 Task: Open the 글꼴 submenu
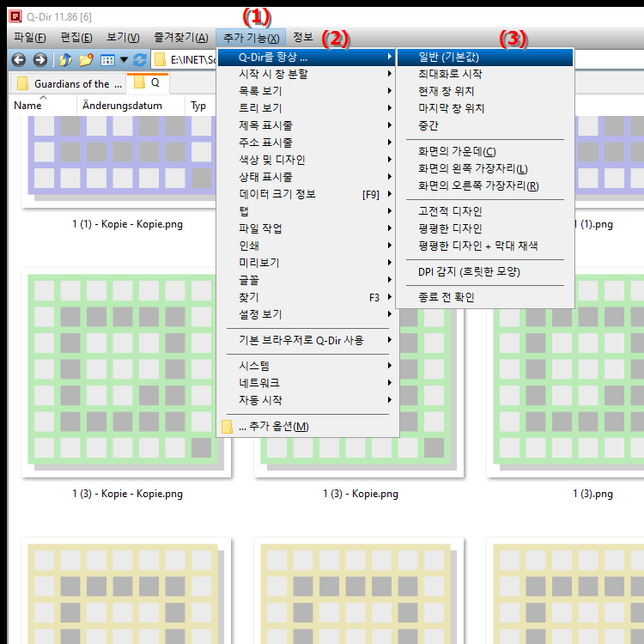(x=307, y=280)
